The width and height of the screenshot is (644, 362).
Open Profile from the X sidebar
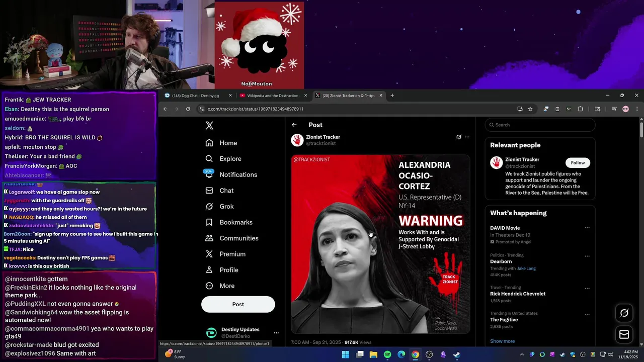click(x=222, y=270)
